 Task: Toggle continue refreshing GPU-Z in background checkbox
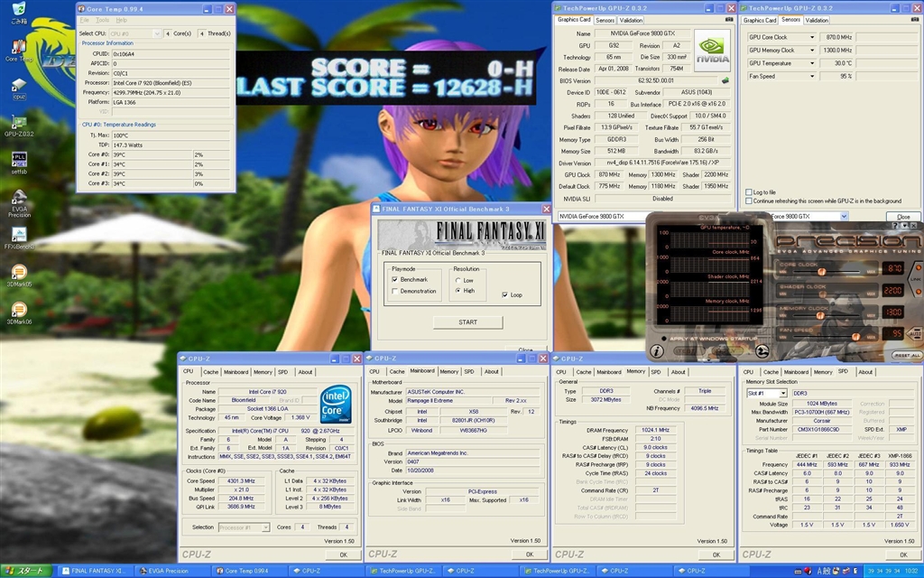coord(748,201)
